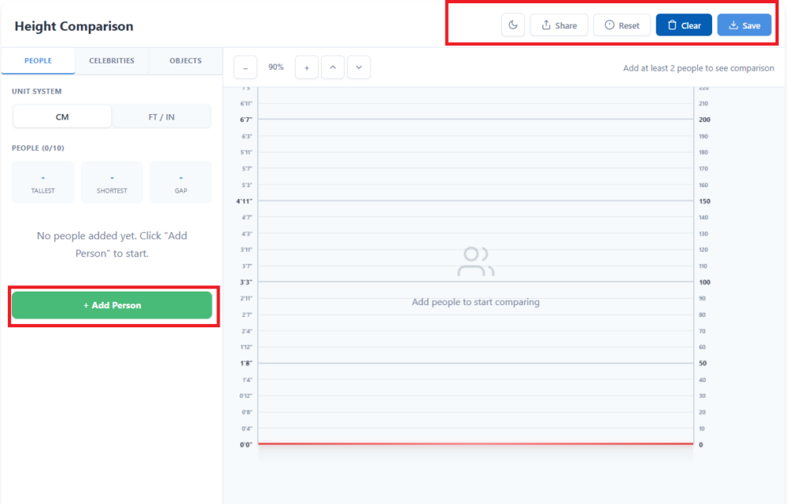The height and width of the screenshot is (504, 812).
Task: Click the Share button in the header
Action: click(559, 25)
